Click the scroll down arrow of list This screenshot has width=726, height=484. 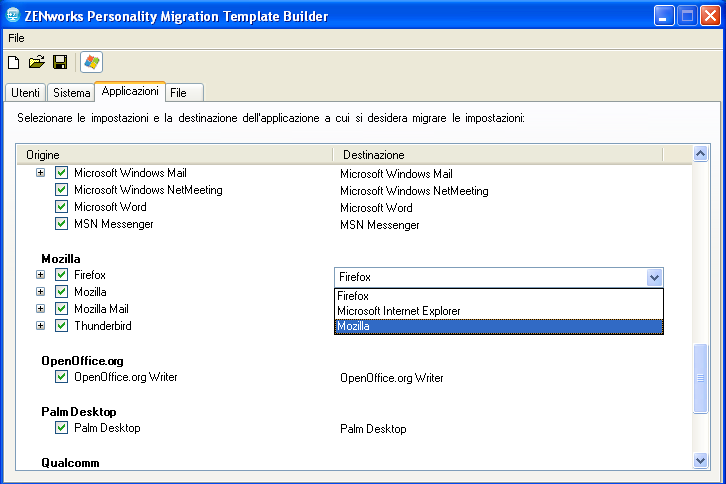click(x=701, y=459)
